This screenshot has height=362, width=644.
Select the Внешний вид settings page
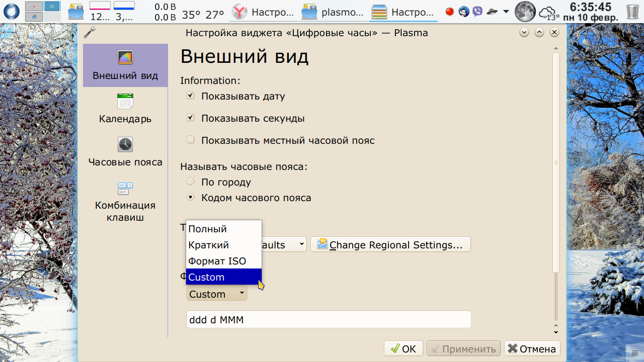click(x=125, y=65)
